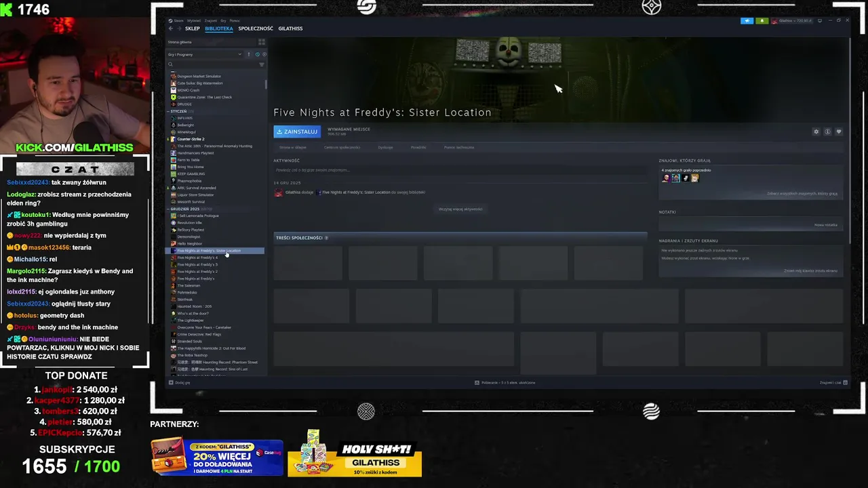Click CaseHug partner banner

click(x=217, y=457)
